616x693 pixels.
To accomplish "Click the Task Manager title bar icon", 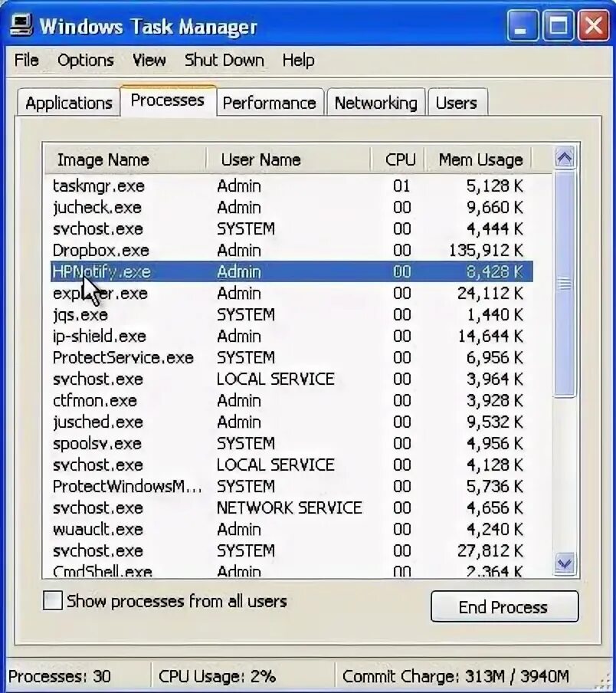I will click(x=21, y=25).
